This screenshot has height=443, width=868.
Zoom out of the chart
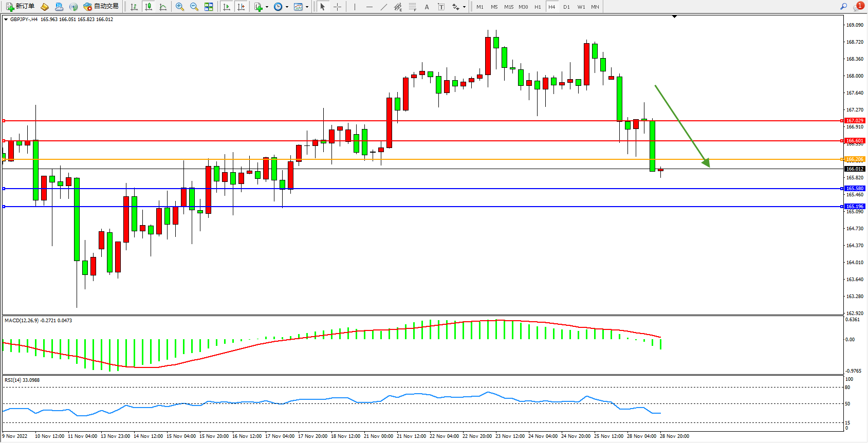[x=194, y=7]
